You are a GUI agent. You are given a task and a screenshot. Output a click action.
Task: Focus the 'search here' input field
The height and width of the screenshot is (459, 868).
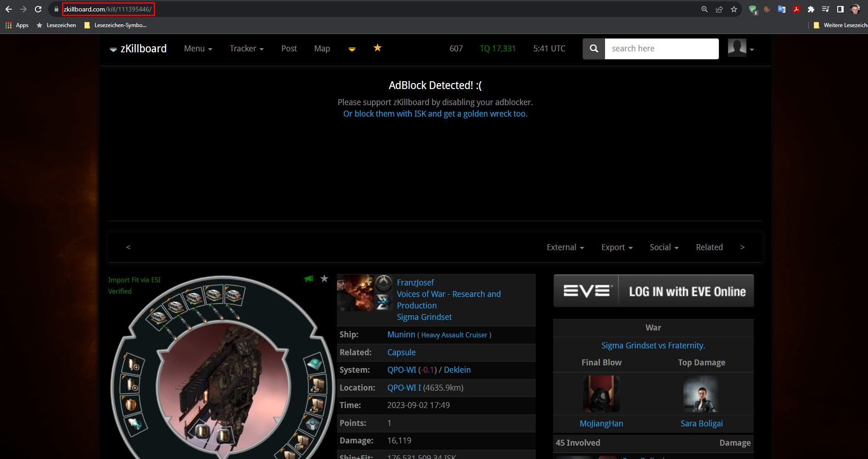(x=661, y=49)
